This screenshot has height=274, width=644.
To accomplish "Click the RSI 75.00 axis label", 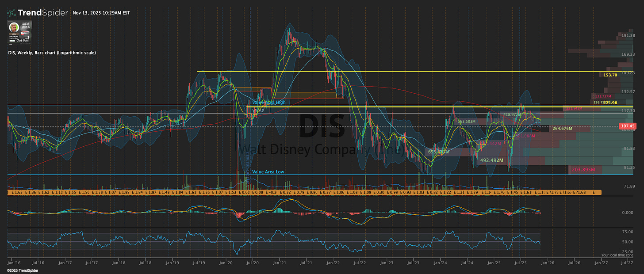I will tap(629, 232).
